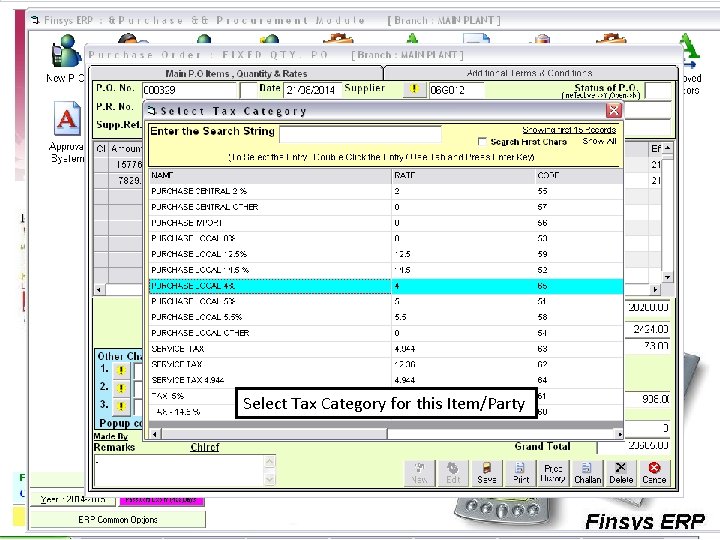Select PURCHASE LOCAL 5% row
This screenshot has width=720, height=540.
click(386, 301)
